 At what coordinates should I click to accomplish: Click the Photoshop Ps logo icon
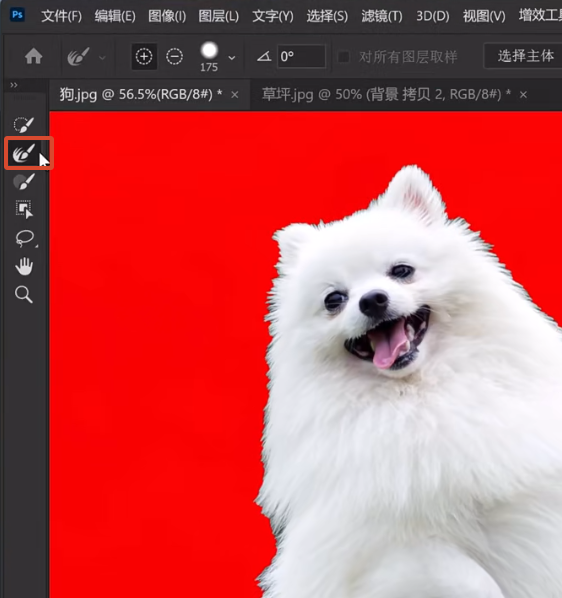click(x=17, y=15)
